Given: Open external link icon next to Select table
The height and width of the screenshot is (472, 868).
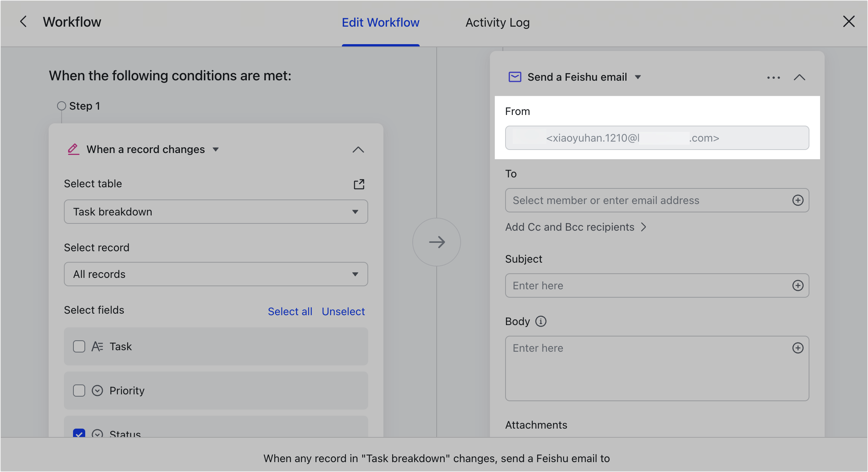Looking at the screenshot, I should coord(359,184).
